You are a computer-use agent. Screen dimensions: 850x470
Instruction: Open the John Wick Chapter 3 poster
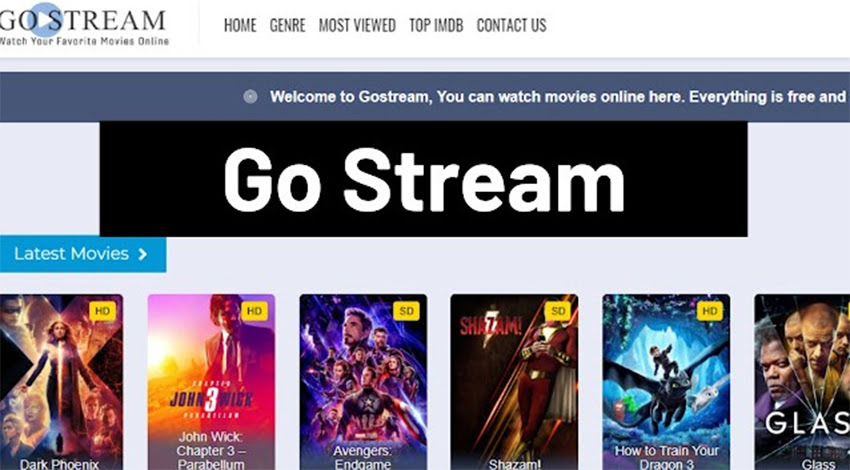[x=211, y=382]
